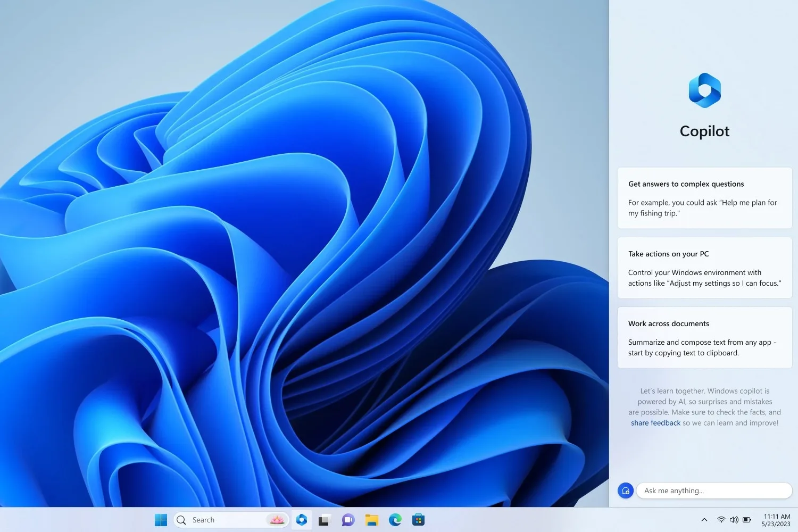
Task: Click the Copilot logo in the sidebar
Action: (x=704, y=90)
